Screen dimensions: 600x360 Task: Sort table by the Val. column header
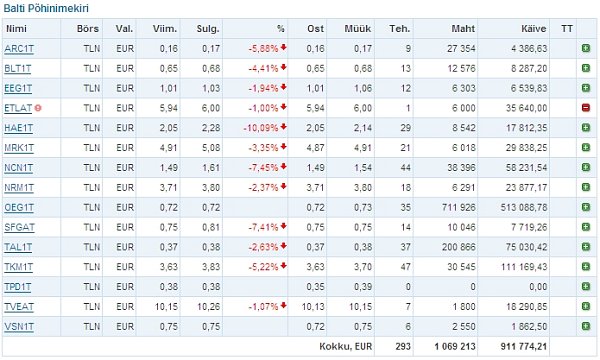pyautogui.click(x=124, y=29)
